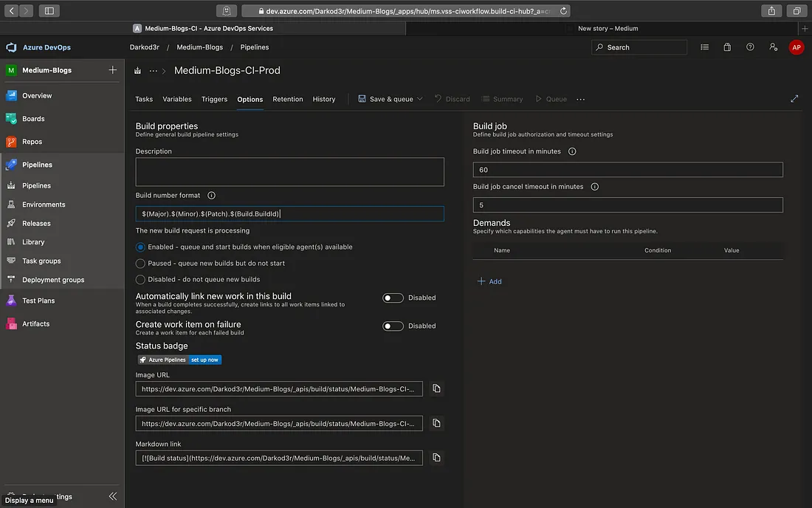Switch to the Variables tab
The height and width of the screenshot is (508, 812).
click(177, 99)
